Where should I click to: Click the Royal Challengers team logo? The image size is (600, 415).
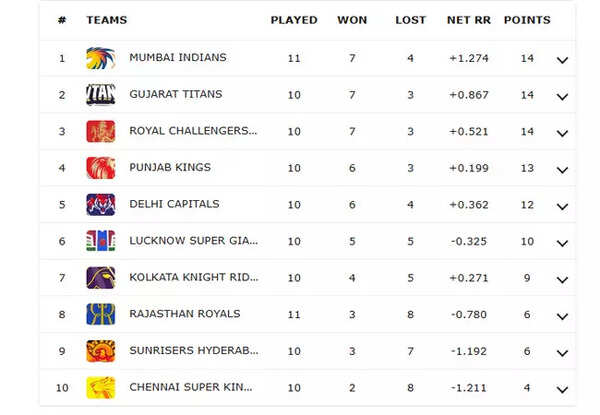pos(100,131)
